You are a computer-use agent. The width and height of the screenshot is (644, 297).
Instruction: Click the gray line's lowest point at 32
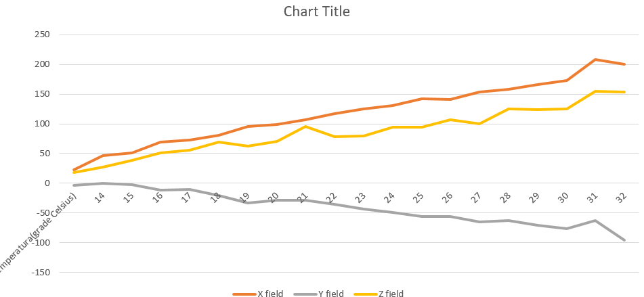pos(624,240)
